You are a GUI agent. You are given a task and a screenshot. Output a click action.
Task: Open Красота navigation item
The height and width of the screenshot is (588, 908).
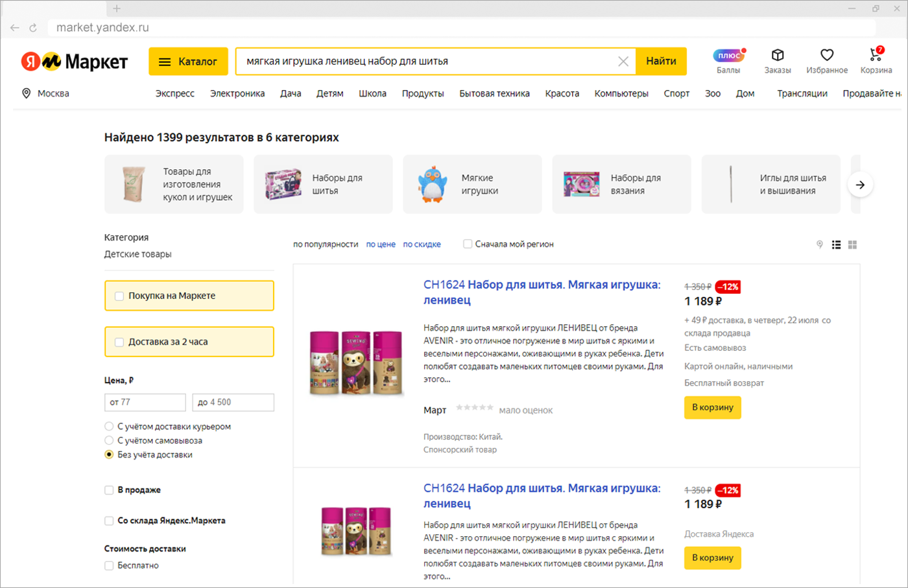tap(562, 93)
